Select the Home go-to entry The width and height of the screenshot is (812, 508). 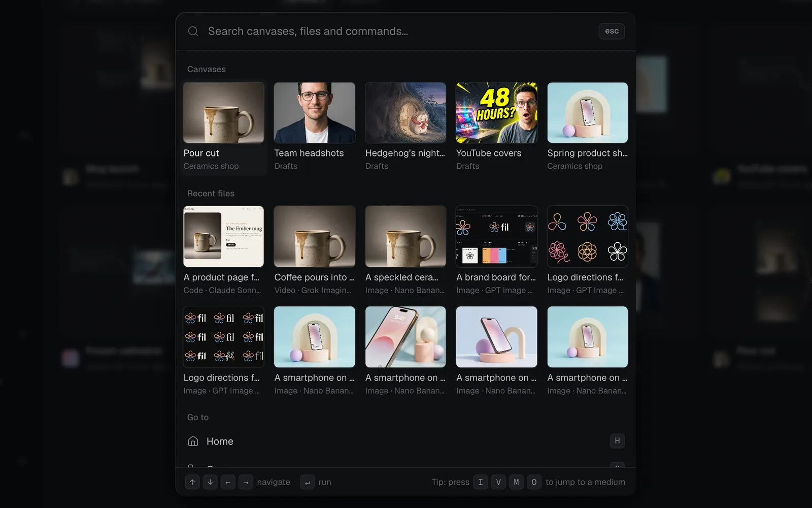click(405, 441)
